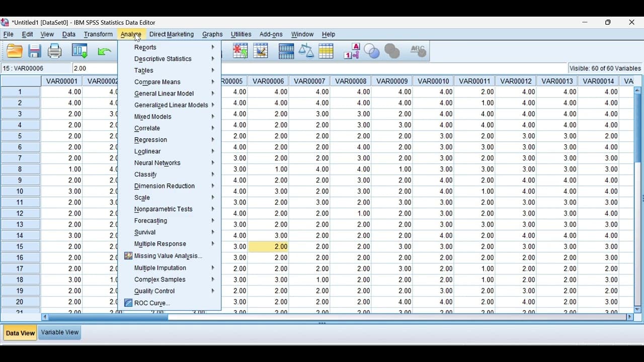Image resolution: width=644 pixels, height=362 pixels.
Task: Select Complex Samples in the Analyze menu
Action: click(x=169, y=280)
